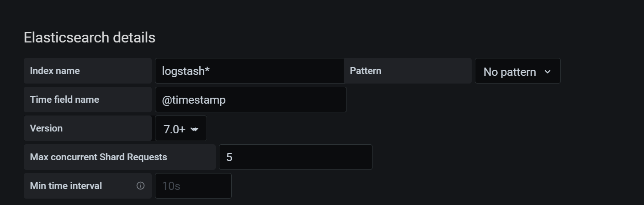Click the Max concurrent Shard Requests label
Viewport: 644px width, 205px height.
pos(99,157)
